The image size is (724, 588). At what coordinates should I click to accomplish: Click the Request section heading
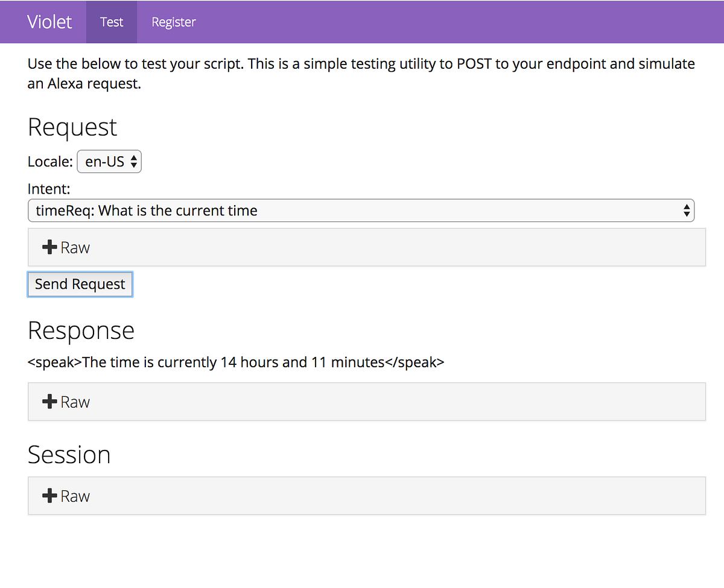coord(72,127)
